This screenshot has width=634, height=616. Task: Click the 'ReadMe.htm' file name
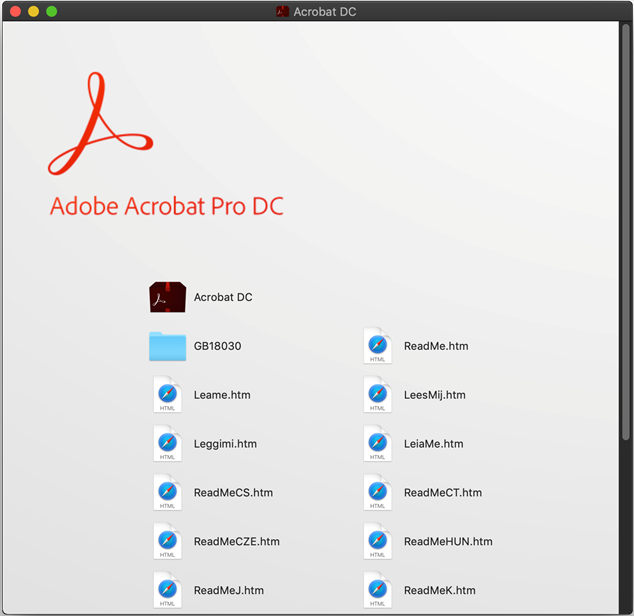[436, 346]
